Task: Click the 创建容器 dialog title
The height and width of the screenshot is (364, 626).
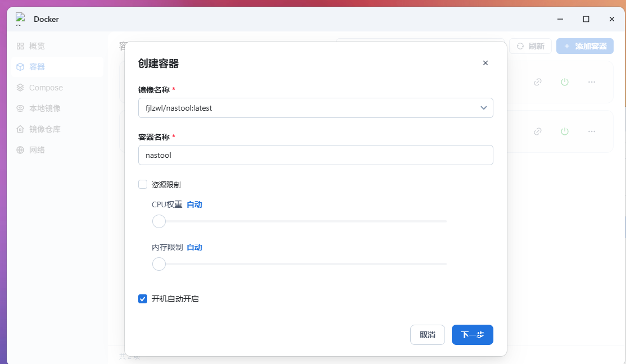Action: (158, 63)
